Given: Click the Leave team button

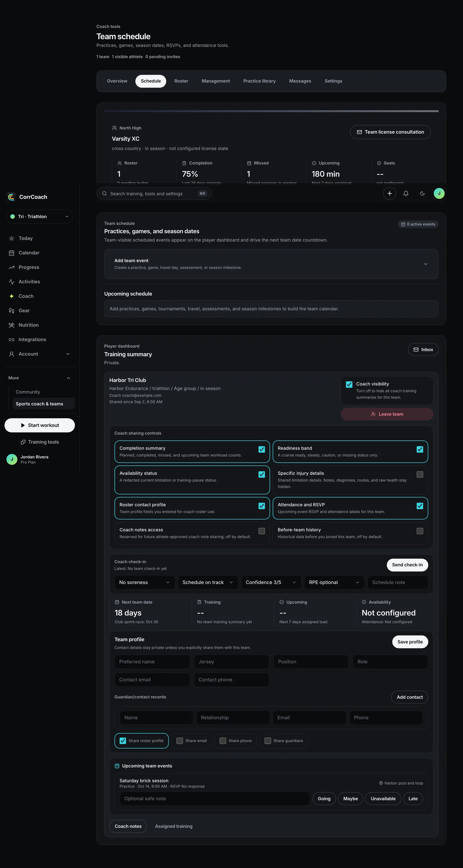Looking at the screenshot, I should pos(387,414).
